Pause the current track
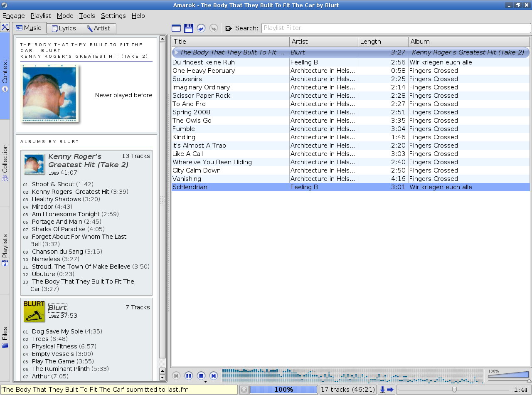 coord(189,376)
